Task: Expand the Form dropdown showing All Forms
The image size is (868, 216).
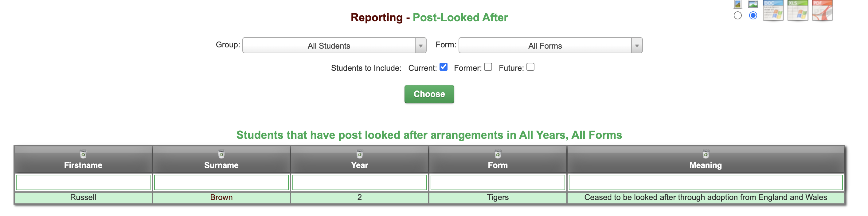Action: click(x=551, y=45)
